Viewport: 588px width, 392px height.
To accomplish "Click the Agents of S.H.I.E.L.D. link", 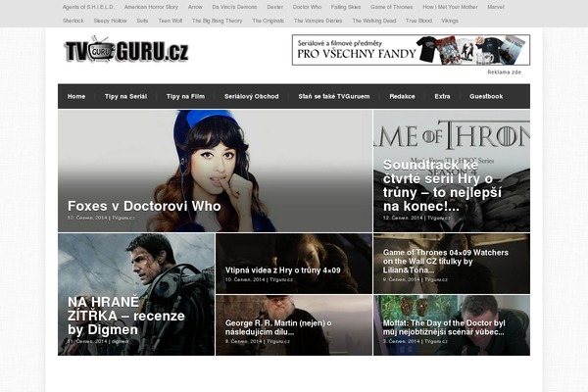I will [88, 7].
